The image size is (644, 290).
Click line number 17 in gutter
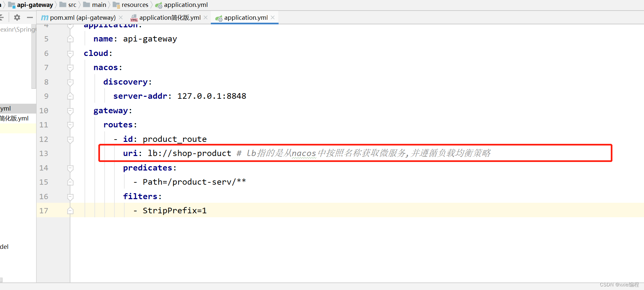click(x=44, y=211)
